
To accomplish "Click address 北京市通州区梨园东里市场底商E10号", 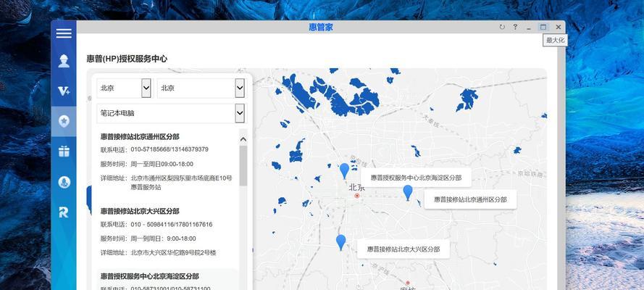I will (182, 178).
